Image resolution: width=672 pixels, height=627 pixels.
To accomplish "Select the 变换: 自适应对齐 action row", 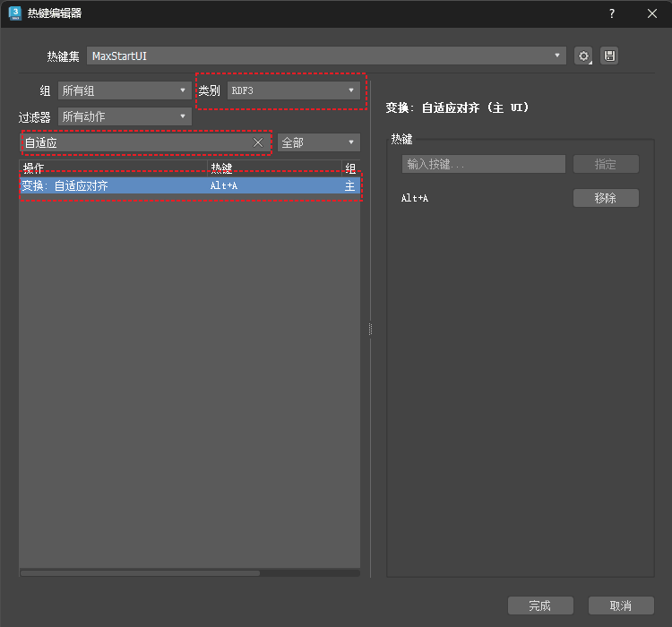I will [179, 186].
